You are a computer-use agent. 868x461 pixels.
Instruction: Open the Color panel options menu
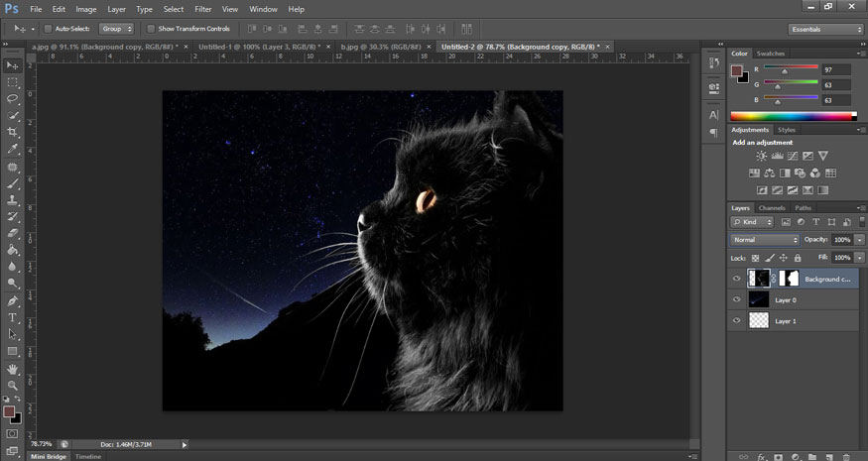click(x=860, y=54)
